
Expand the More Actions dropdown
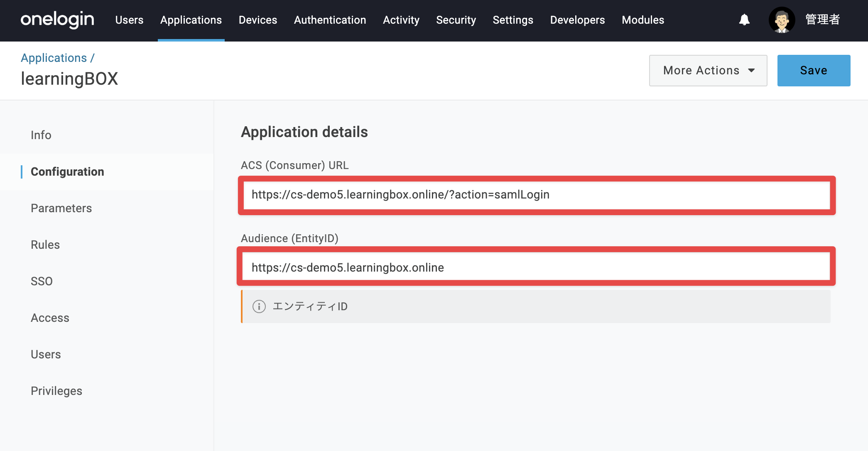(x=708, y=71)
